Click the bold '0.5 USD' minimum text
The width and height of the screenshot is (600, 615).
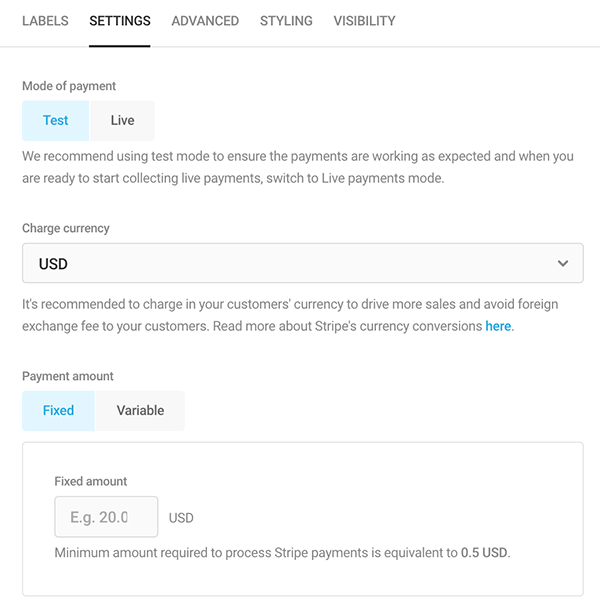484,553
